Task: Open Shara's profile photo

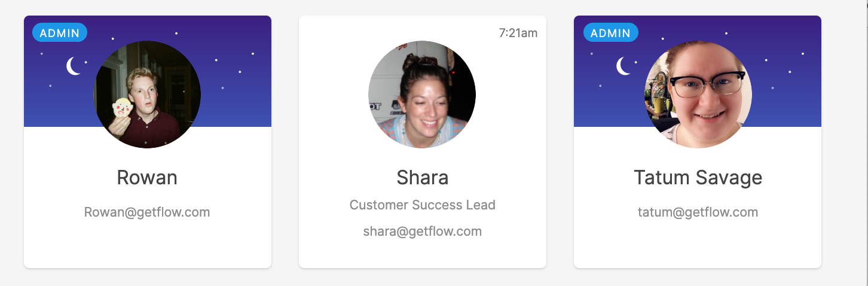Action: tap(422, 95)
